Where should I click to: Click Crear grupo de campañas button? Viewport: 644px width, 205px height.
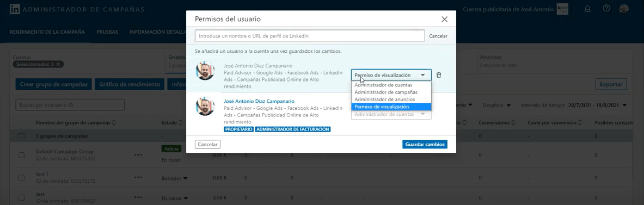[54, 84]
